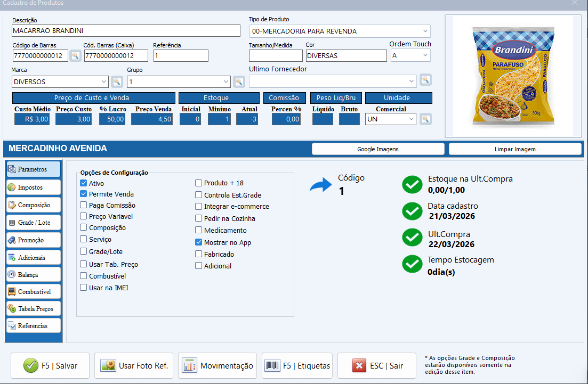Click search icon beside Código de Barras
The width and height of the screenshot is (588, 384).
[75, 56]
